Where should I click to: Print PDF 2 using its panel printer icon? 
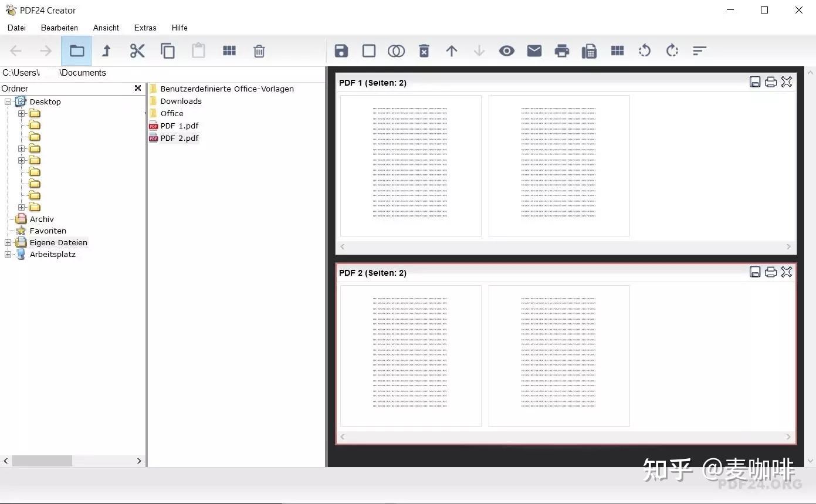pyautogui.click(x=771, y=272)
